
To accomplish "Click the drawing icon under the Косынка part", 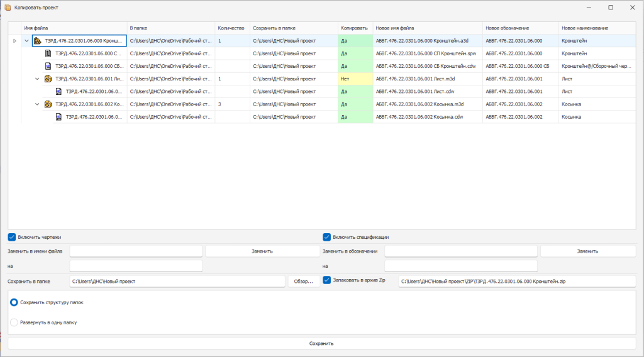I will (58, 116).
